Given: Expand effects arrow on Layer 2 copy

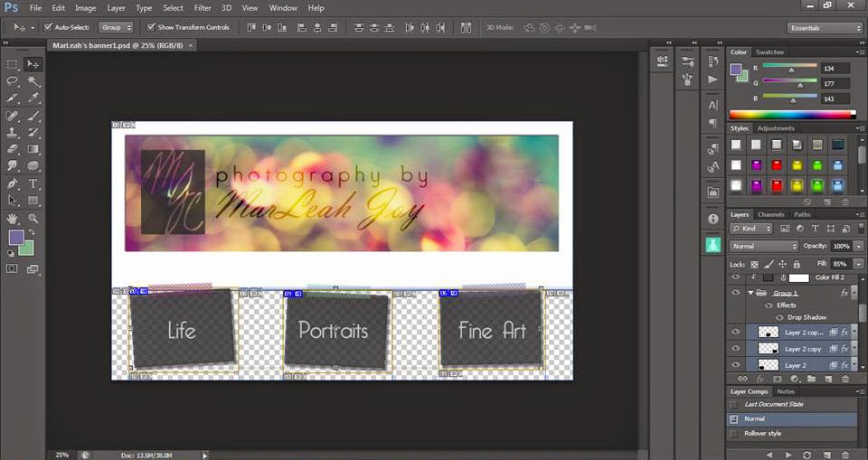Looking at the screenshot, I should (x=854, y=349).
